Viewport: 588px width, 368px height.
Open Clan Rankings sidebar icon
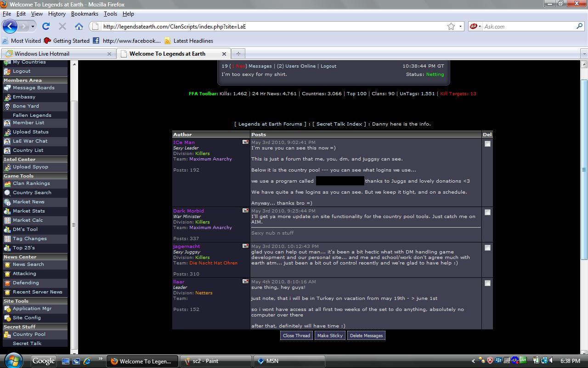[7, 184]
